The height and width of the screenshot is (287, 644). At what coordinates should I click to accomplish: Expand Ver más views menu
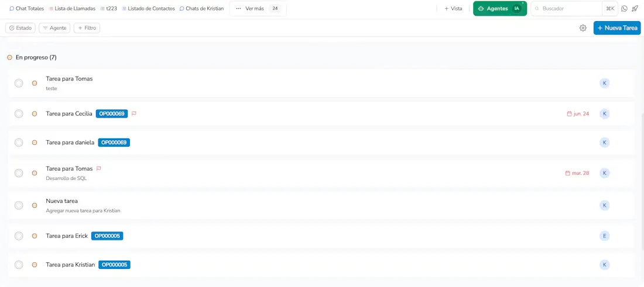(258, 9)
